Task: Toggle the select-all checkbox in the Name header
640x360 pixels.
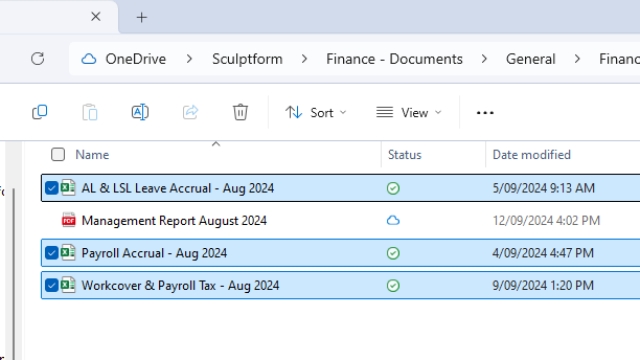Action: [58, 154]
